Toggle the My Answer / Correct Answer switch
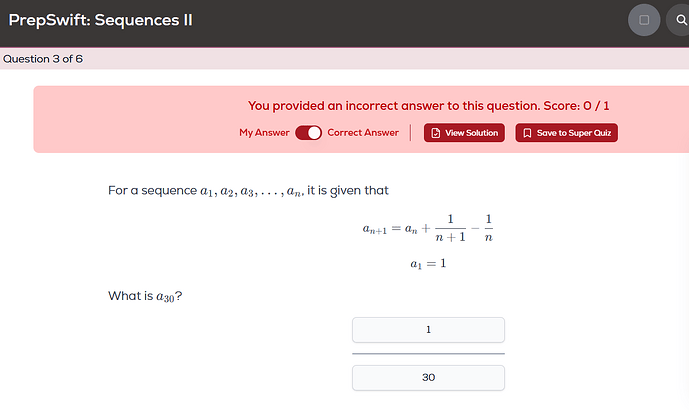Screen dimensions: 689x412 [308, 133]
